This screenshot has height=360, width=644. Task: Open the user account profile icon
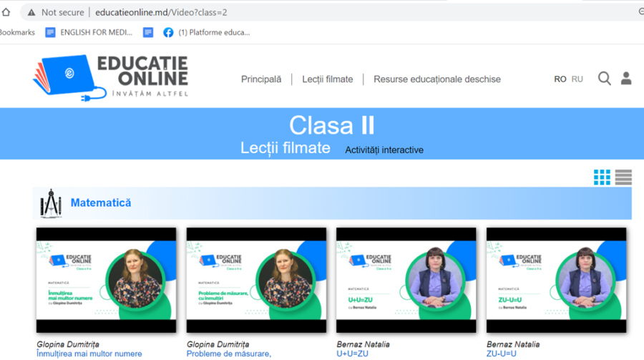[x=626, y=79]
